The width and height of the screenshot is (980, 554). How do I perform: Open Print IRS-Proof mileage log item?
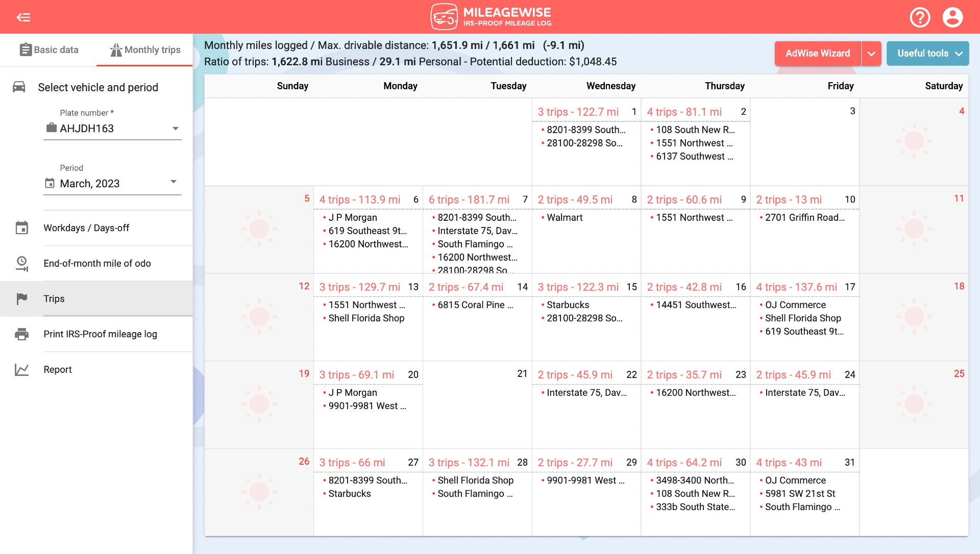pyautogui.click(x=96, y=334)
